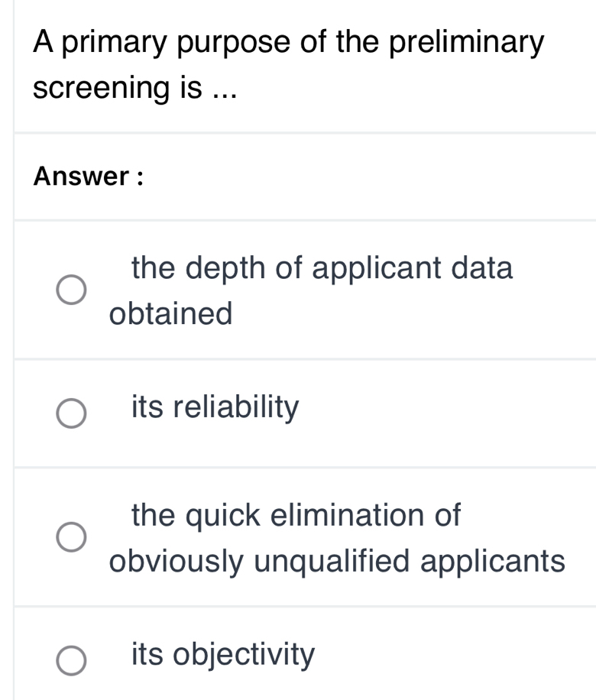Viewport: 596px width, 700px height.
Task: Click the word "obtained" in first option
Action: click(x=170, y=314)
